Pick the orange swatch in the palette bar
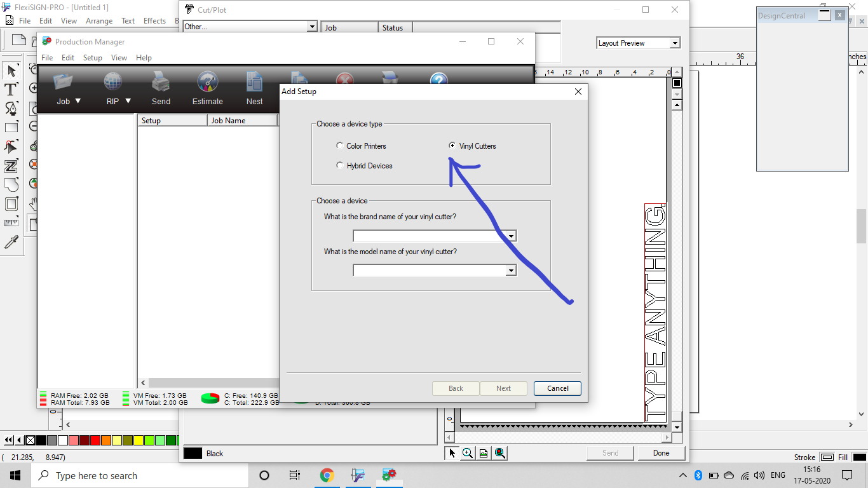 click(x=106, y=440)
